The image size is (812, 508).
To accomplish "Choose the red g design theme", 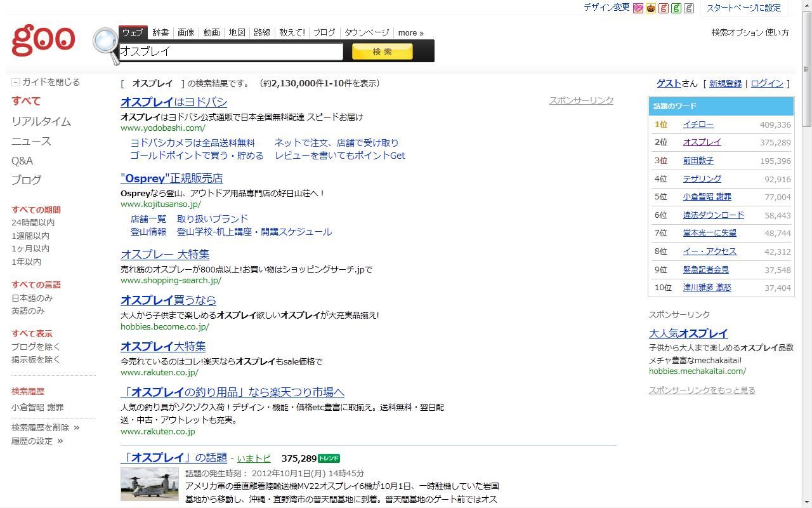I will [664, 8].
